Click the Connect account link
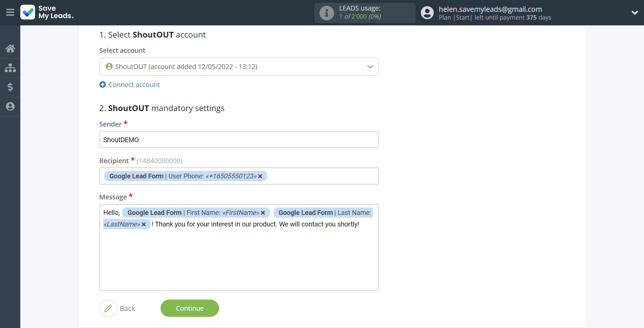This screenshot has height=328, width=644. coord(134,85)
